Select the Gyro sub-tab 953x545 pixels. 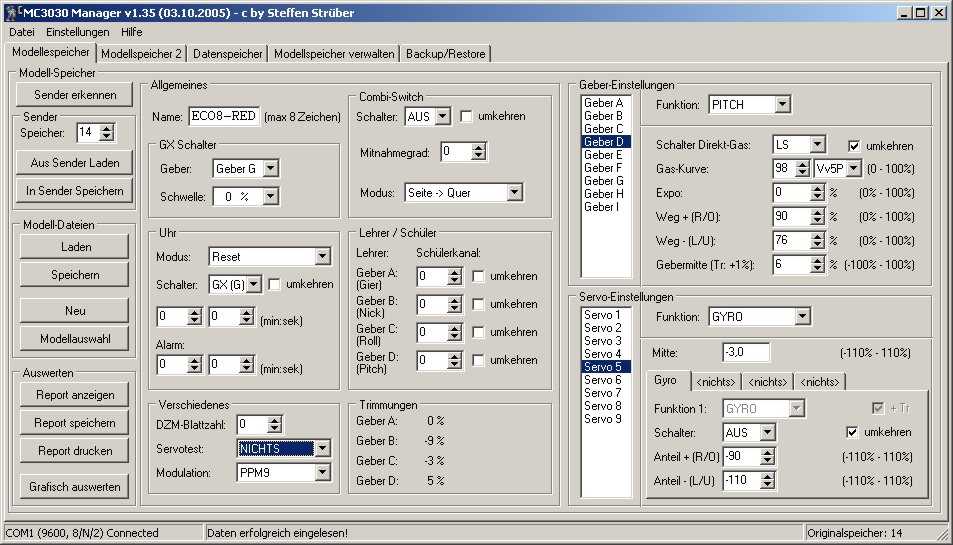(666, 380)
